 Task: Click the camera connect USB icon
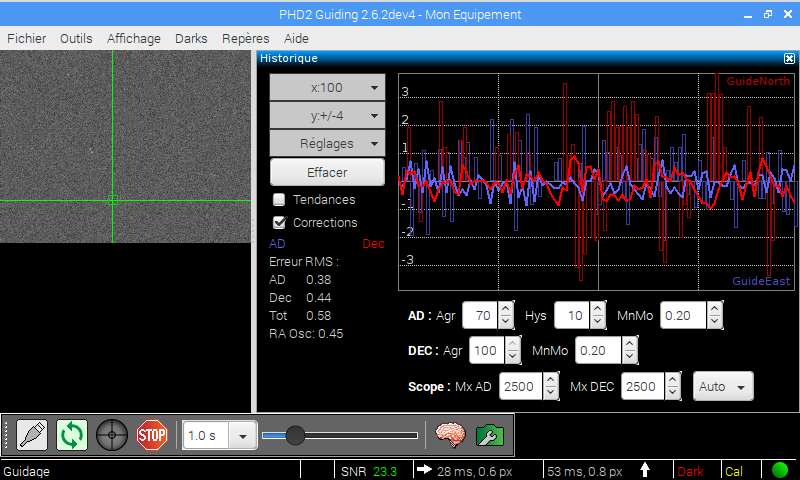(x=32, y=435)
